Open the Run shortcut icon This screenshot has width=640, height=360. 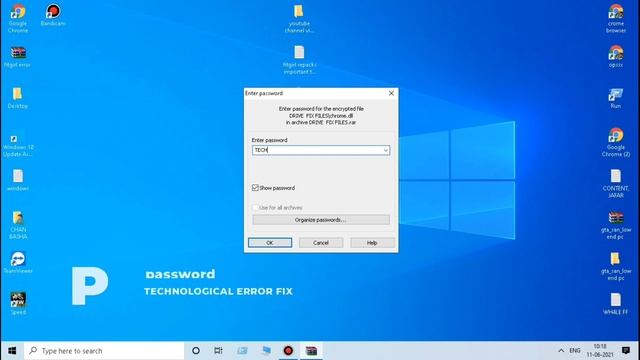click(616, 98)
